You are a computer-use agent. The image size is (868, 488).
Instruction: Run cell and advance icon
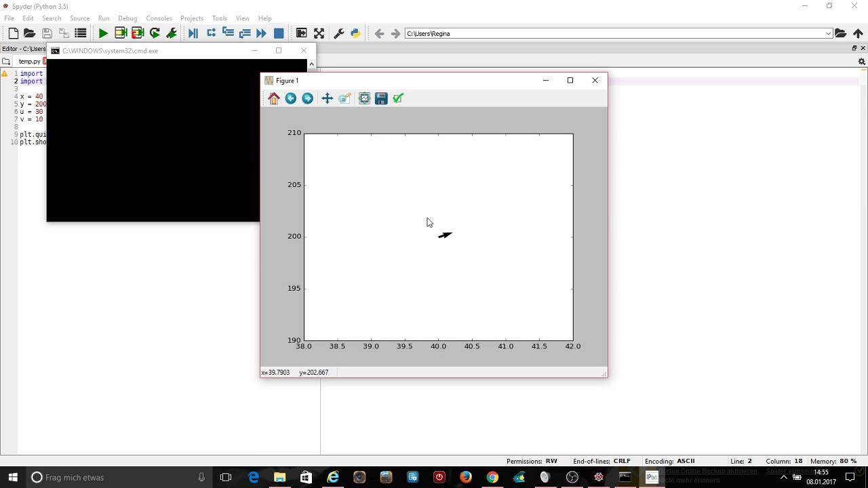pyautogui.click(x=138, y=33)
